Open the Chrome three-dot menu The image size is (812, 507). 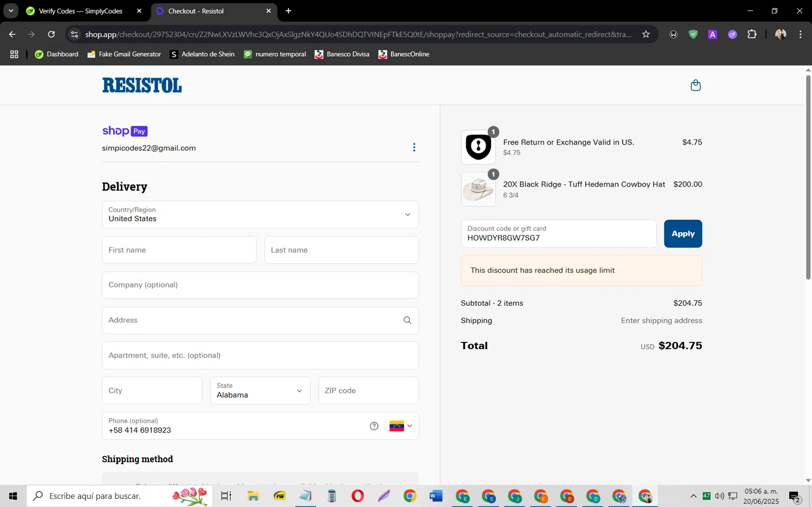click(x=800, y=34)
